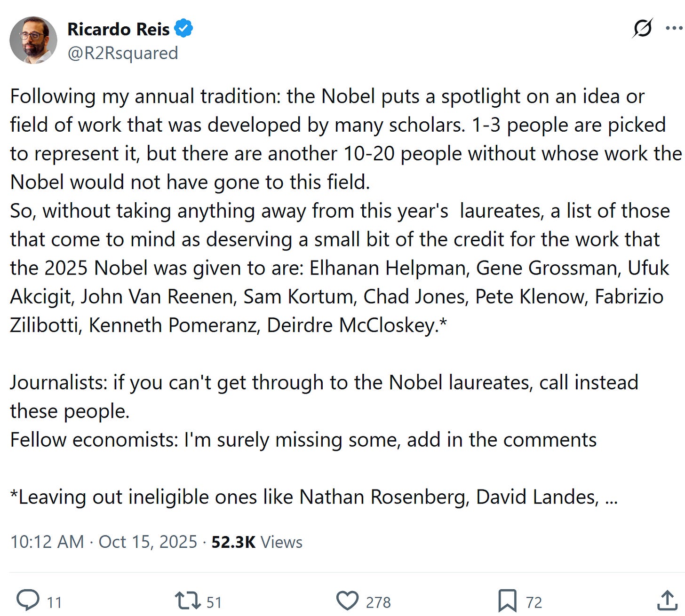Click the blue verified badge
Screen dimensions: 685x616
(183, 29)
